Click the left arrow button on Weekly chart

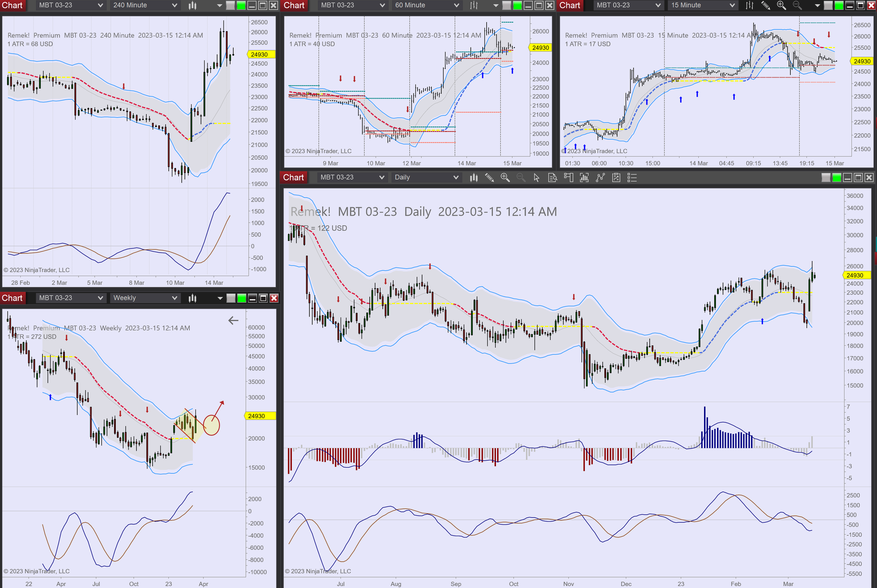point(233,320)
